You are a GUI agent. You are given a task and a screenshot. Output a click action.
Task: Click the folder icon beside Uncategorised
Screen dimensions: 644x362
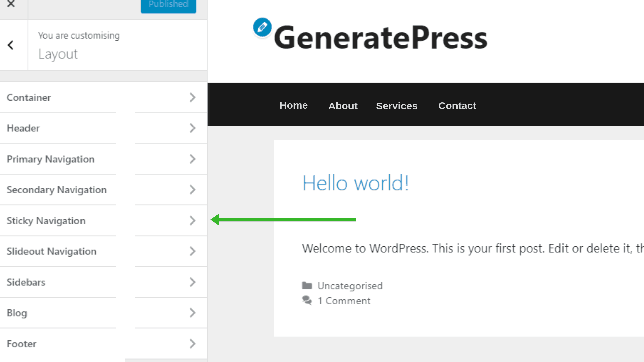[307, 286]
